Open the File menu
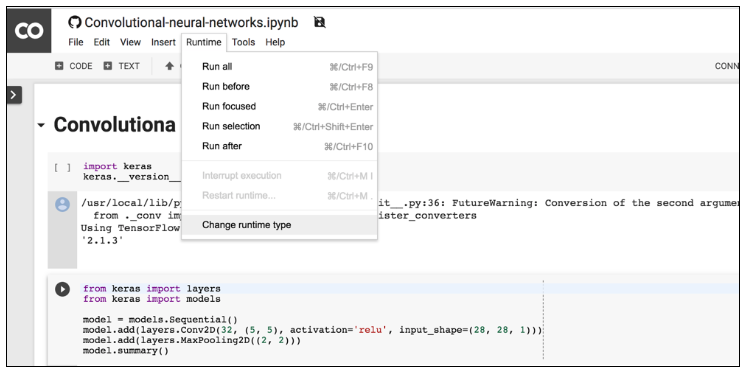The image size is (747, 372). [x=76, y=42]
